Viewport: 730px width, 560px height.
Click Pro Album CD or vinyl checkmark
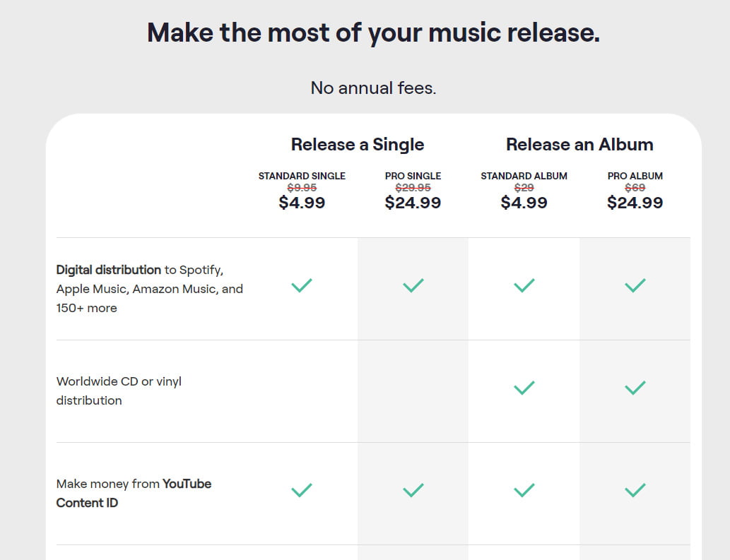click(635, 388)
